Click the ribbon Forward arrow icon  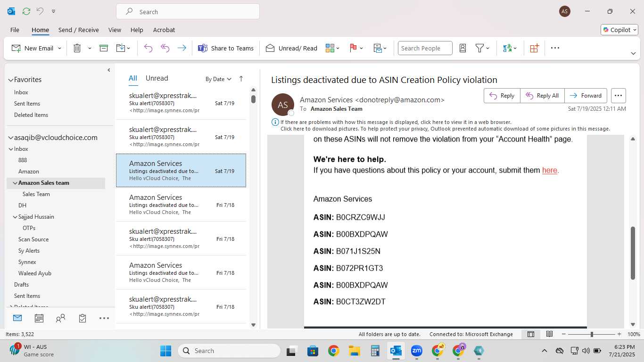pyautogui.click(x=182, y=48)
